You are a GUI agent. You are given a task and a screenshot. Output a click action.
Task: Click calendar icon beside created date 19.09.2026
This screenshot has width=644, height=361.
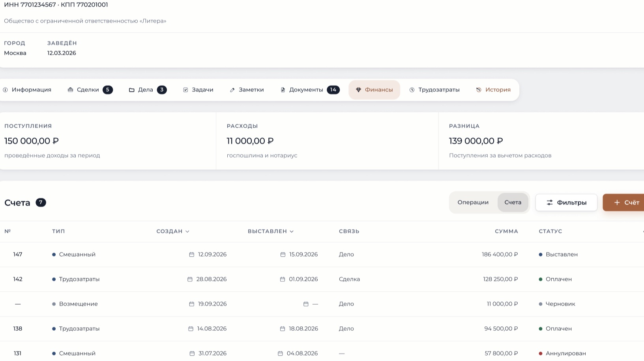coord(192,304)
